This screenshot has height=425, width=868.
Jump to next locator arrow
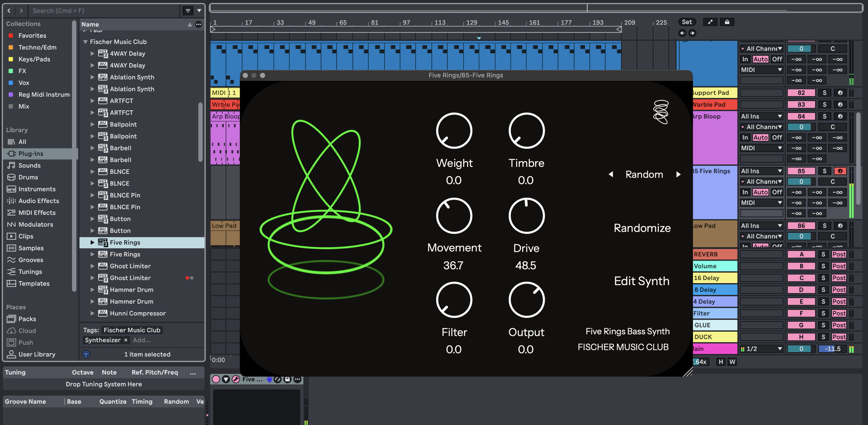click(692, 33)
